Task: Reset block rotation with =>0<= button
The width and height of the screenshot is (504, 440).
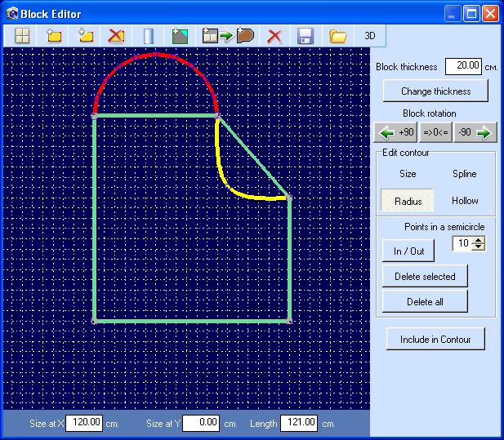Action: [x=435, y=132]
